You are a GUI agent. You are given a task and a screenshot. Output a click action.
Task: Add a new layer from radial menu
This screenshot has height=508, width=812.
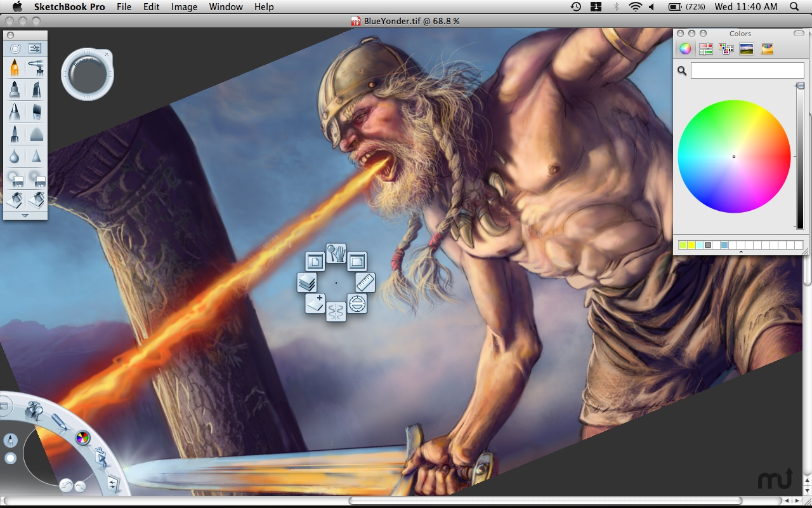(315, 303)
